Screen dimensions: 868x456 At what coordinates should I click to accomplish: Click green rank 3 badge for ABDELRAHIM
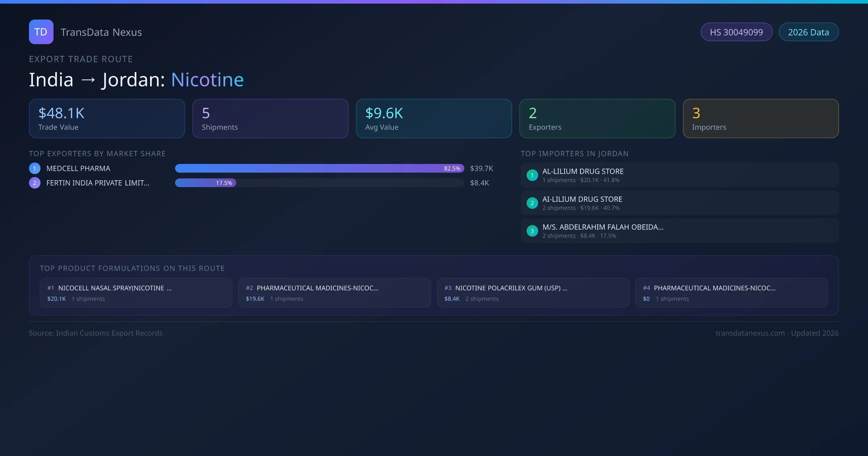tap(532, 231)
